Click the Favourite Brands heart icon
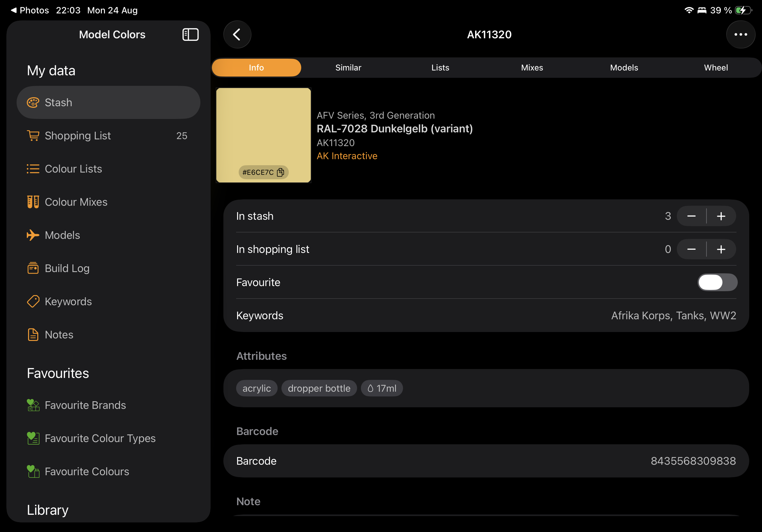This screenshot has width=762, height=532. [33, 405]
